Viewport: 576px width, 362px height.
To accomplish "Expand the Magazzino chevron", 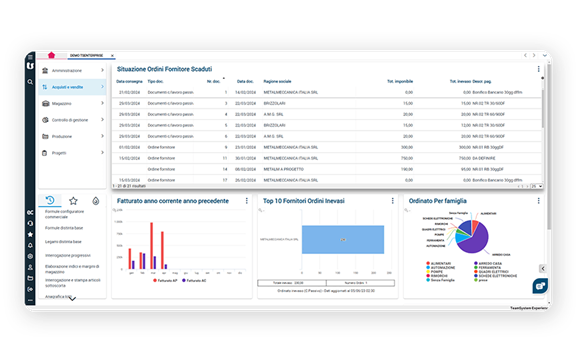I will pos(102,103).
